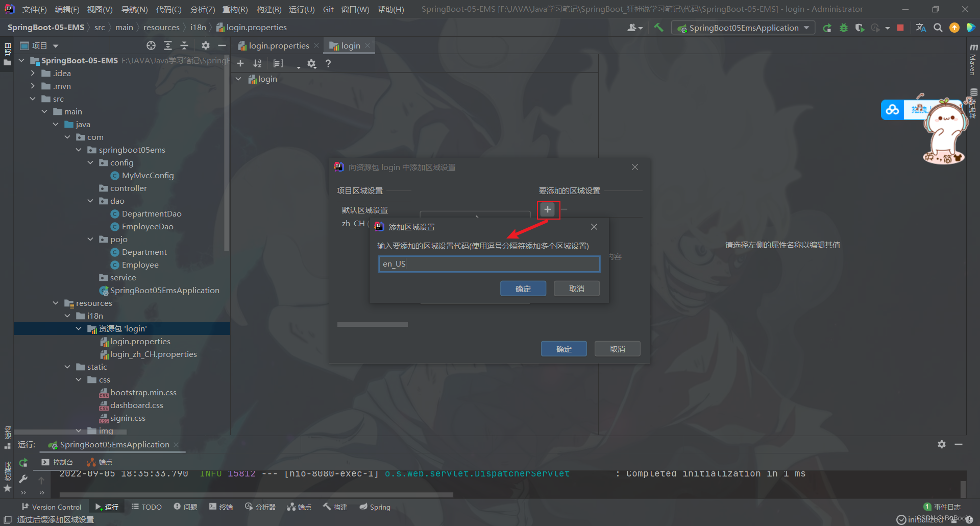
Task: Click 确定 in the outer login locale dialog
Action: (564, 349)
